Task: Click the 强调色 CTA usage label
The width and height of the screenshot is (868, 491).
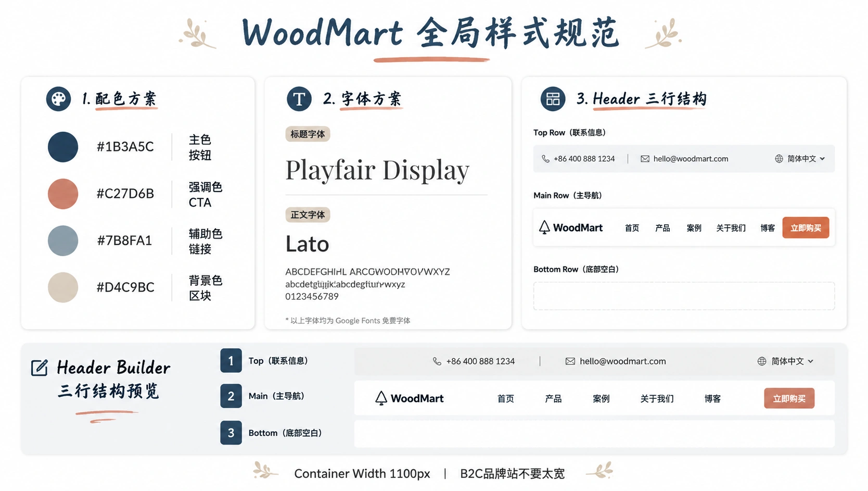Action: point(206,195)
